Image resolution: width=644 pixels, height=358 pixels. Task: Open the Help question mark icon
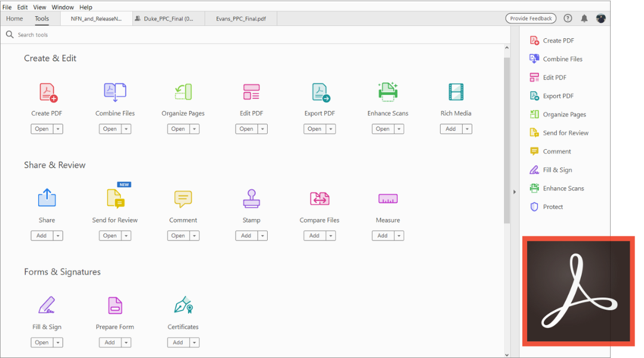click(x=568, y=18)
